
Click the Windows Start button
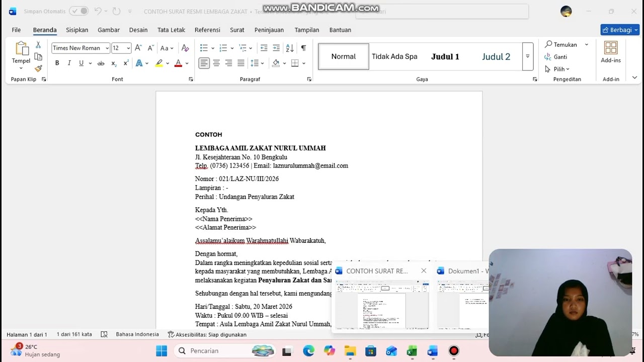click(x=162, y=351)
